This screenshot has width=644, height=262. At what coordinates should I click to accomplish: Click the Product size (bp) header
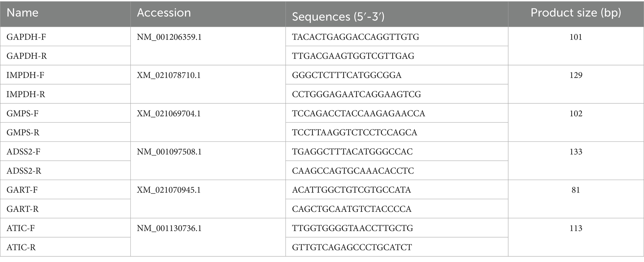(x=576, y=13)
